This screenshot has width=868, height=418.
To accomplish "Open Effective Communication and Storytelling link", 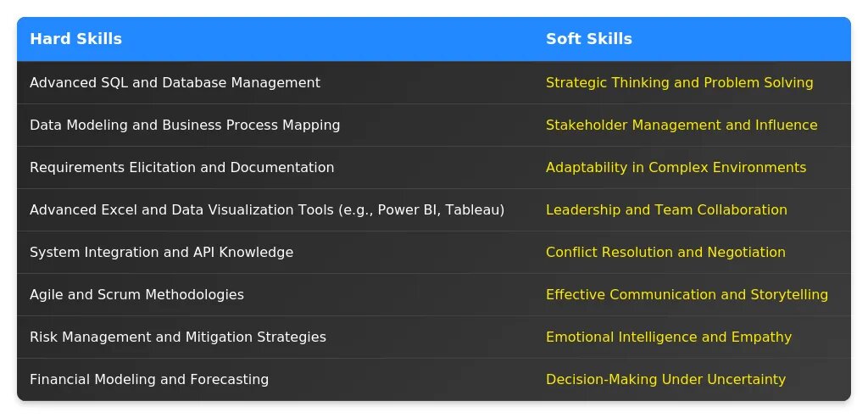I will (x=687, y=295).
